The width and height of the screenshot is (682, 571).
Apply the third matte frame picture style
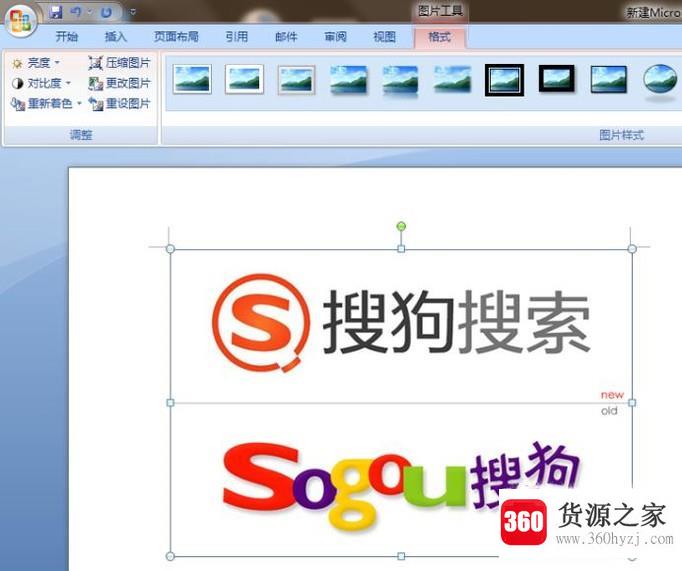(297, 80)
